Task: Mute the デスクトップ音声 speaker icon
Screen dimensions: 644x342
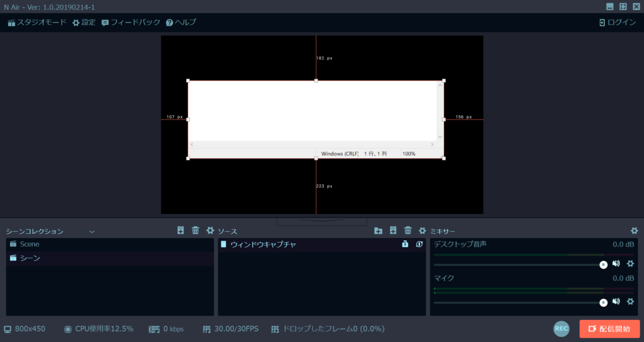Action: click(616, 263)
